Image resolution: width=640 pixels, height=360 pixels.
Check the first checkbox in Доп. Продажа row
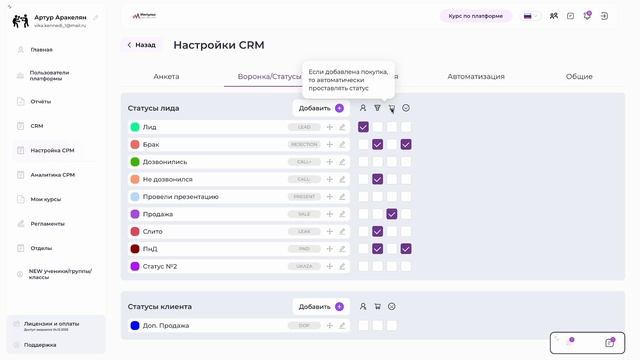coord(363,325)
